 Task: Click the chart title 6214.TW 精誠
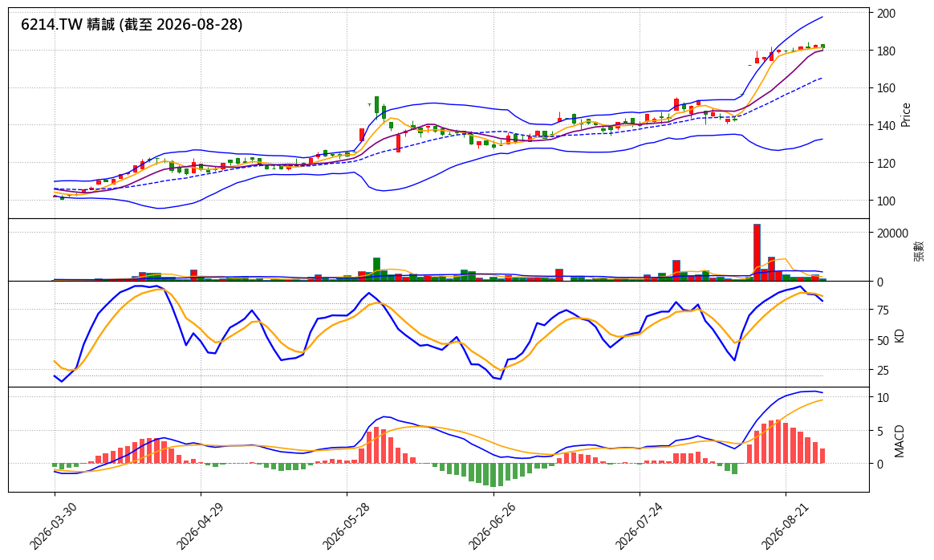[132, 24]
